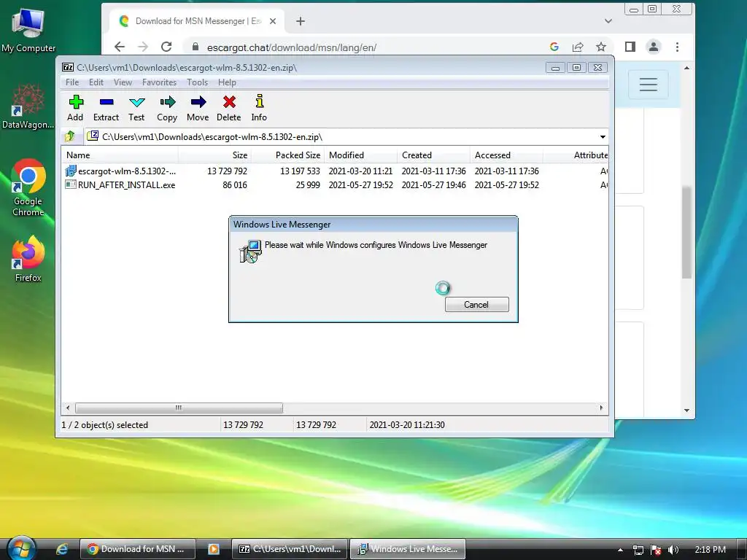Choose the Move toolbar icon
Viewport: 747px width, 560px height.
point(198,108)
